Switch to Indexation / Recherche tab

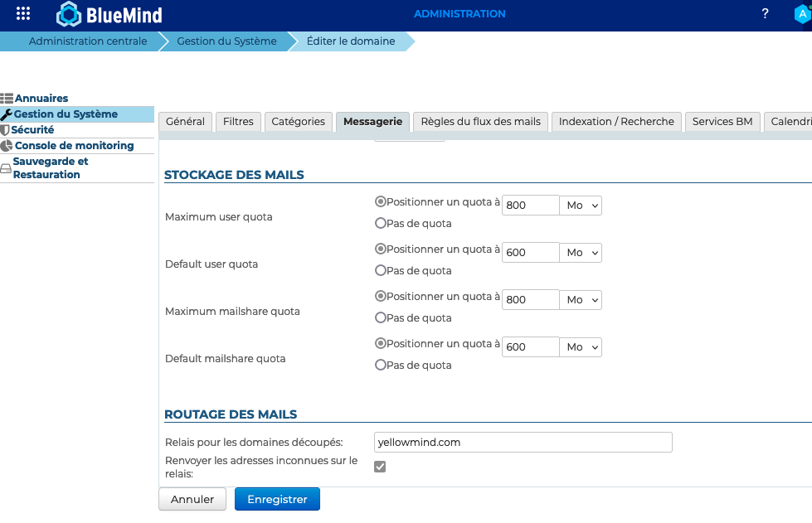[616, 122]
